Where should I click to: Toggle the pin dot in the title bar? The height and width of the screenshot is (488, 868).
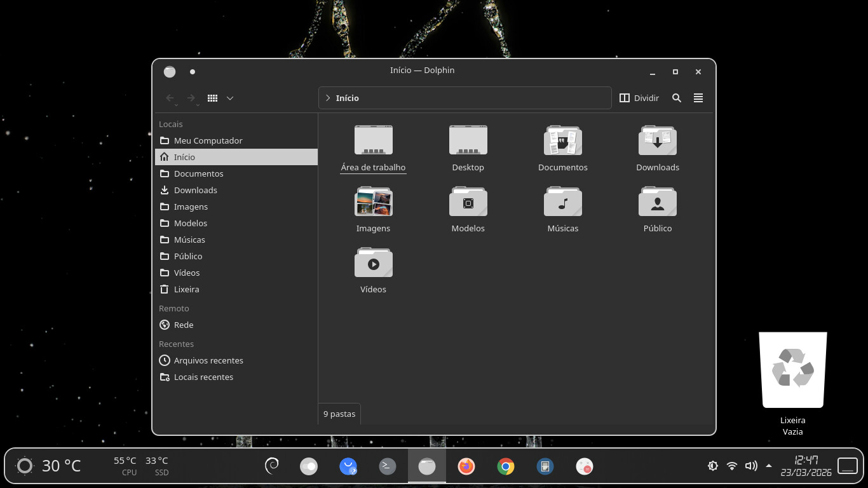coord(193,72)
